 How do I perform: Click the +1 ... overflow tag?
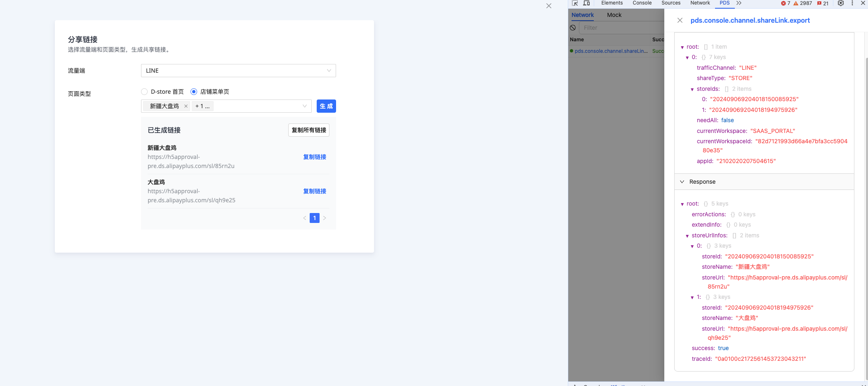point(202,106)
